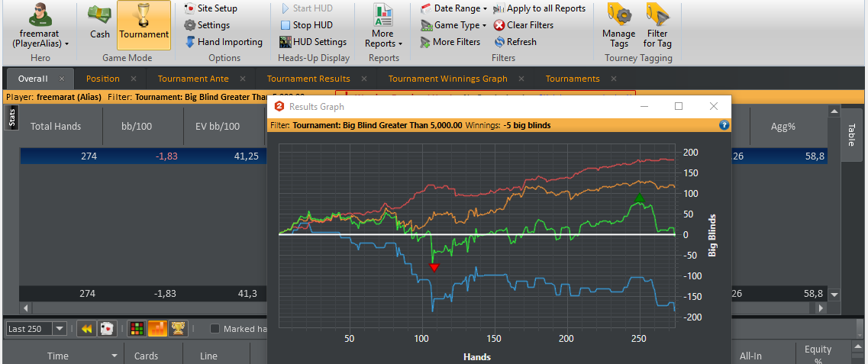Viewport: 868px width, 364px height.
Task: Open the Tournaments tab
Action: pos(573,79)
